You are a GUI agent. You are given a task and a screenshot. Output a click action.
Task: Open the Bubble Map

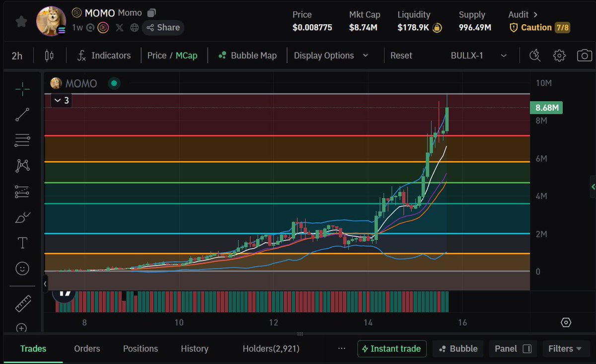[x=247, y=56]
